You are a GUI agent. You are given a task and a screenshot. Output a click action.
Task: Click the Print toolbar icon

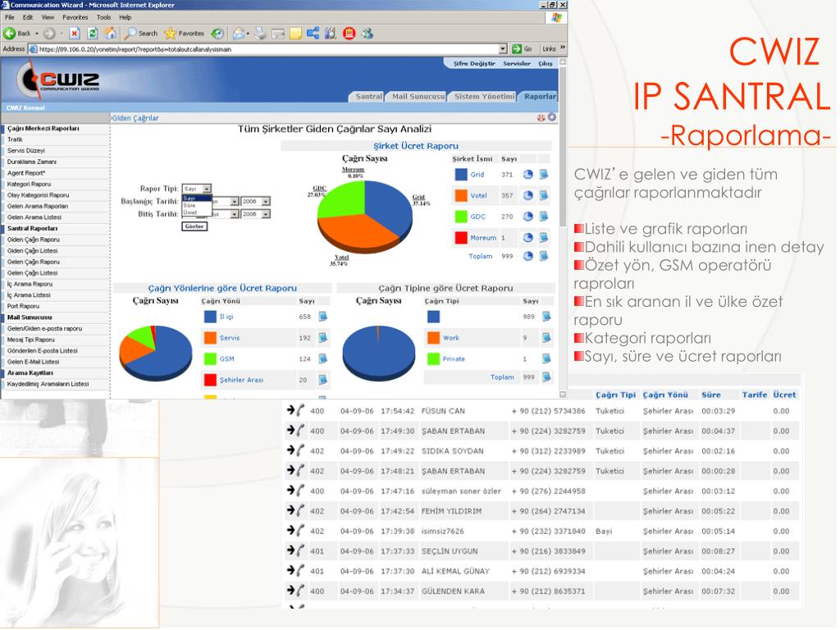coord(260,33)
